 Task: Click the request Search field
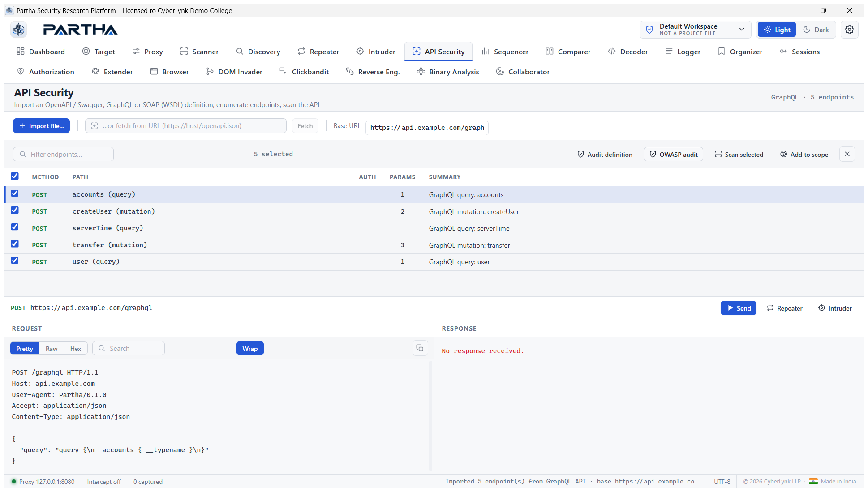129,349
